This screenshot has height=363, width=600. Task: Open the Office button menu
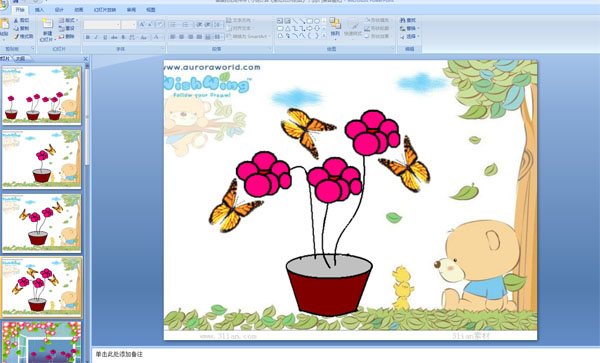[3, 5]
